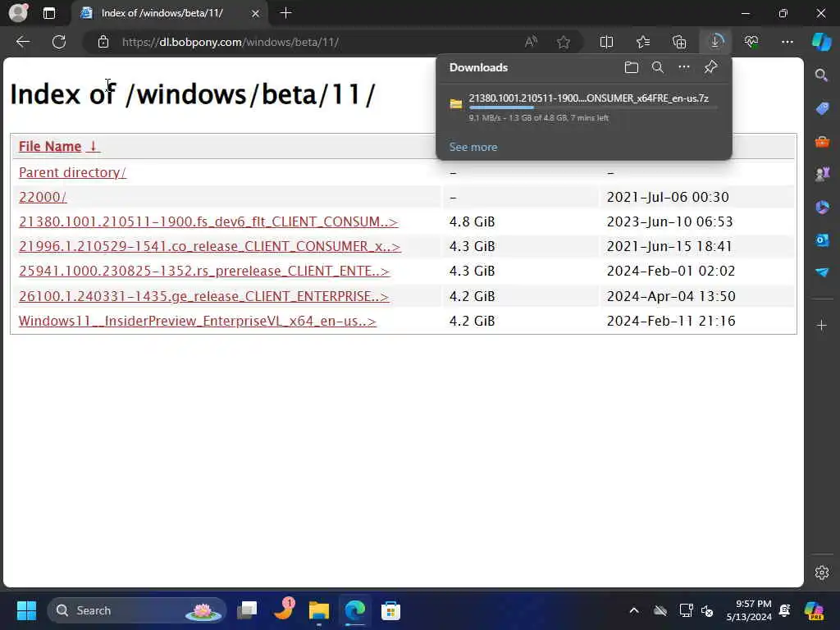Download 21996.1.210529-1541 co_release file
This screenshot has height=630, width=840.
(209, 246)
